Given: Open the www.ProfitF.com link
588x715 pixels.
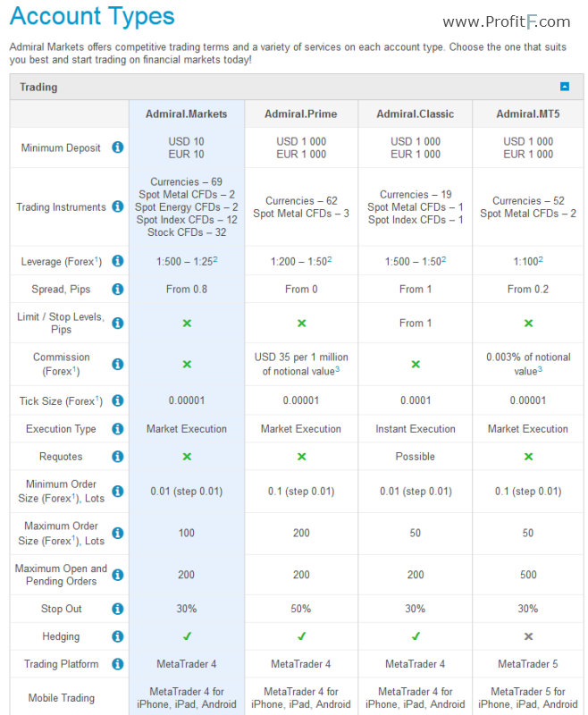Looking at the screenshot, I should 507,21.
